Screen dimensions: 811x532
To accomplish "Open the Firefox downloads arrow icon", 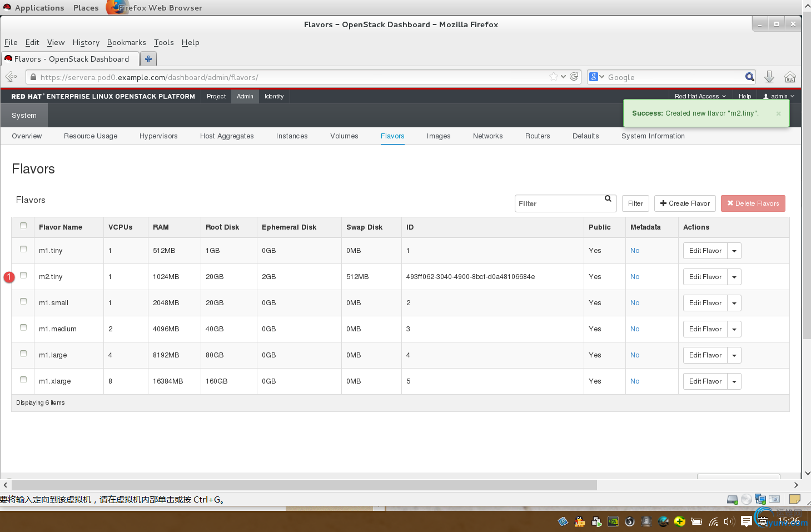I will (769, 77).
